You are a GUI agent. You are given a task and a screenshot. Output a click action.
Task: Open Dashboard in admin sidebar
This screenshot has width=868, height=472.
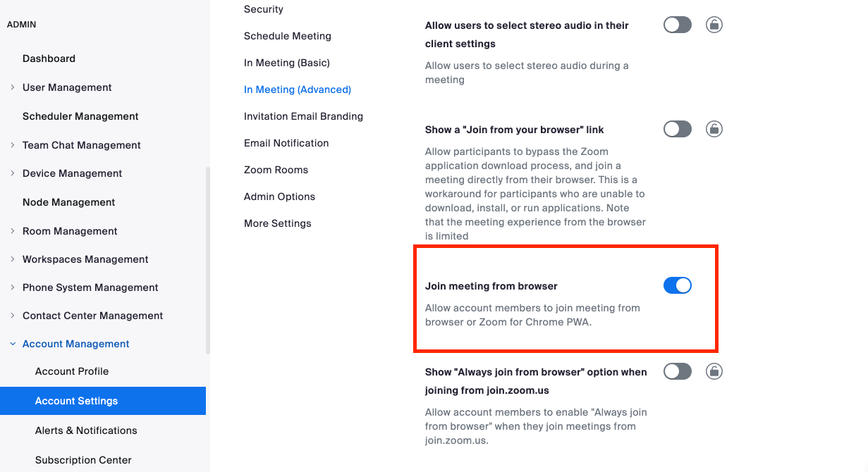[x=49, y=58]
